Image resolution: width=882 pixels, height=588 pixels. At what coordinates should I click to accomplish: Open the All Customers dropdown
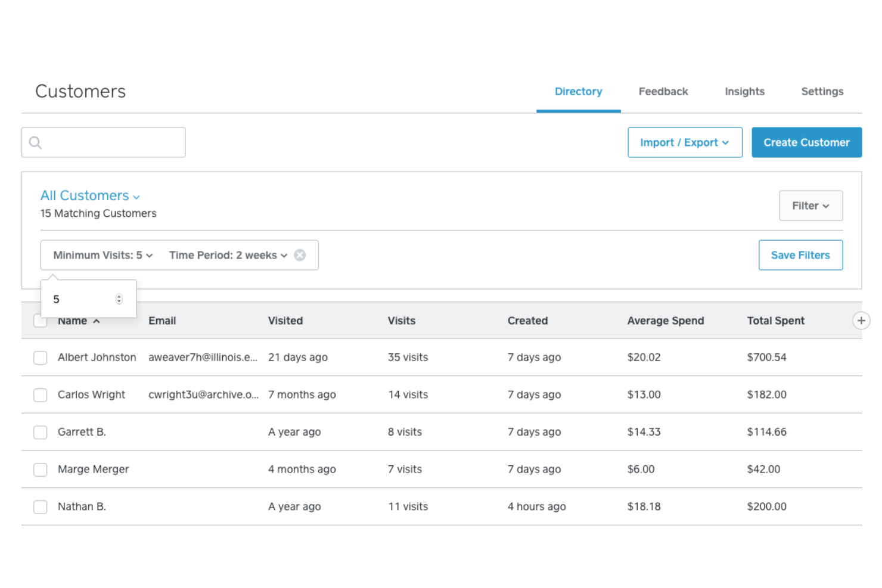pos(90,195)
